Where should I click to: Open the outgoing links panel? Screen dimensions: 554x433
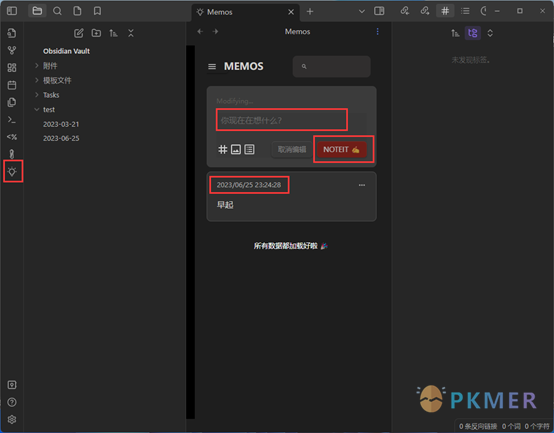click(425, 11)
